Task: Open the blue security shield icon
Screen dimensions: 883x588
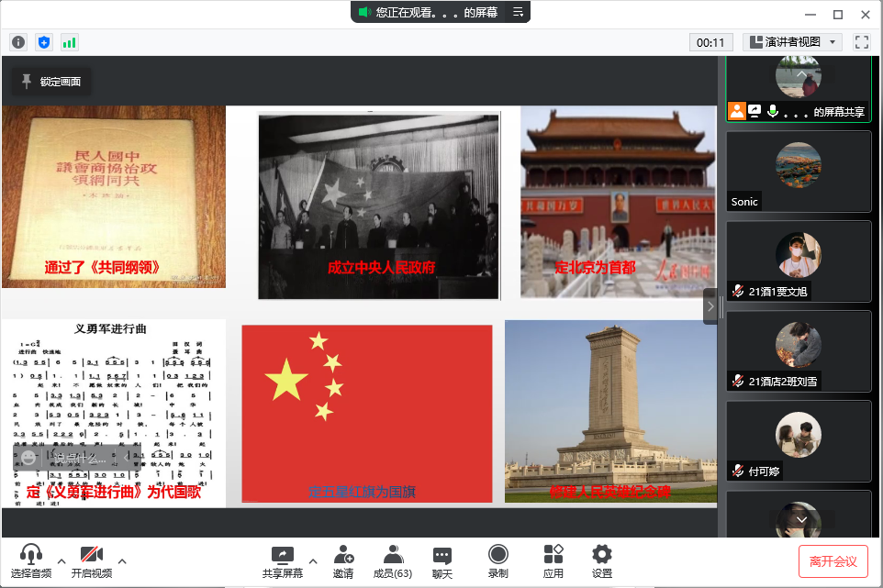Action: pos(44,42)
